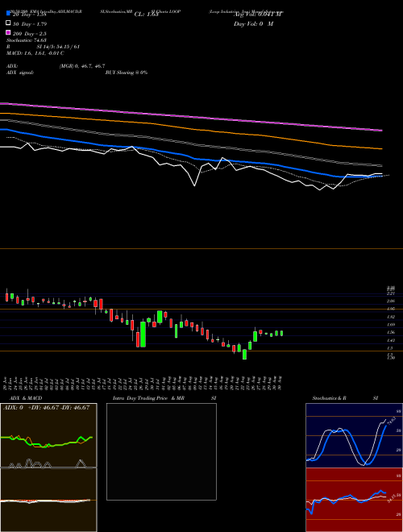Click the 'CL: 1.63' closing price text

(x=146, y=15)
